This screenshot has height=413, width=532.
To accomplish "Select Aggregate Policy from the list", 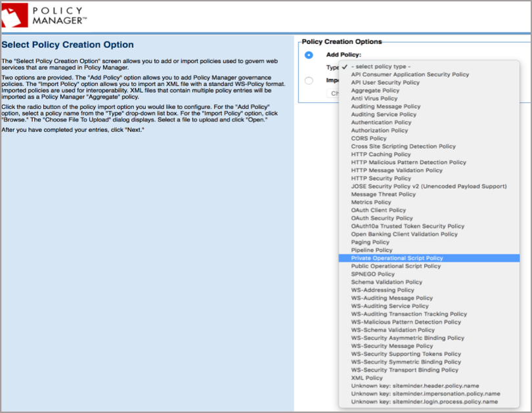I will (x=374, y=91).
